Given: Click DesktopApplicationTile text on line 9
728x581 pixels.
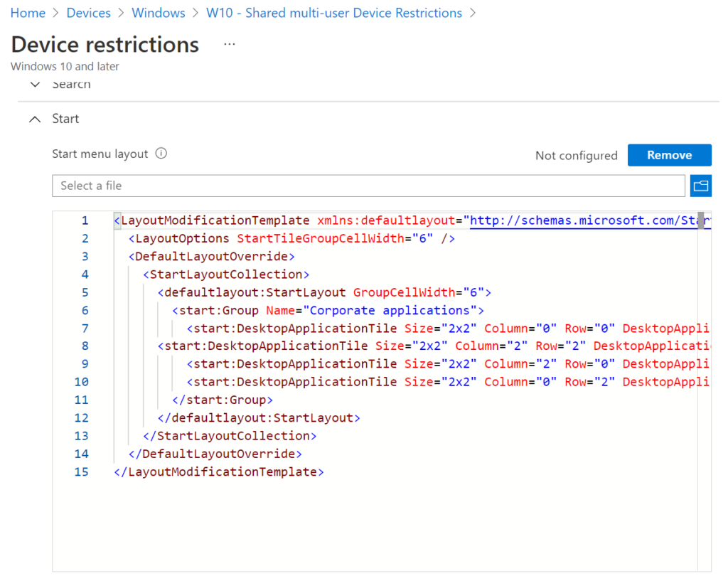Looking at the screenshot, I should tap(317, 364).
